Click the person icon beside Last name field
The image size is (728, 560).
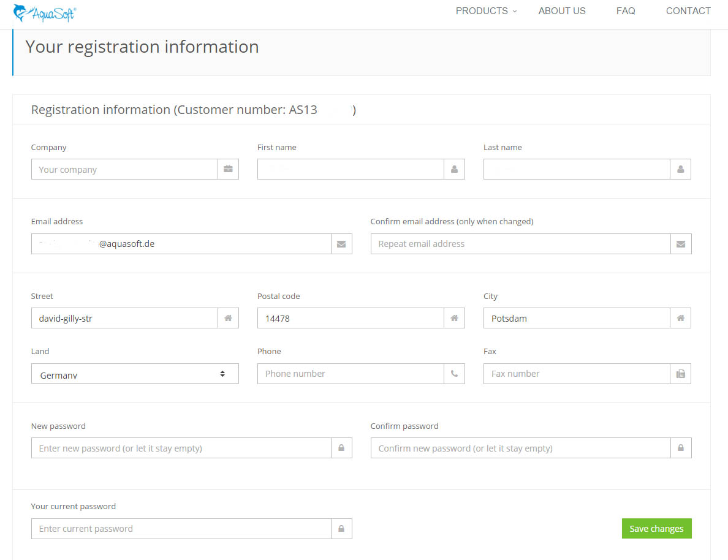pos(680,169)
